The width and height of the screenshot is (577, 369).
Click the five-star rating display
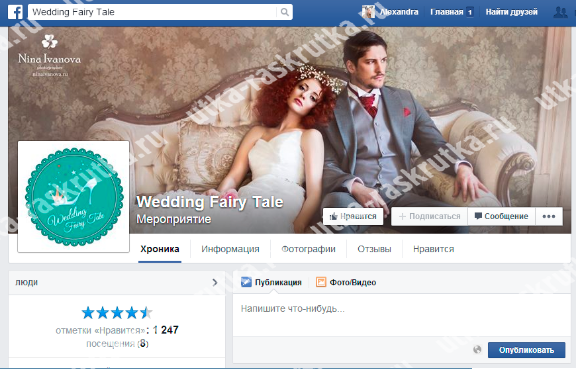(117, 313)
